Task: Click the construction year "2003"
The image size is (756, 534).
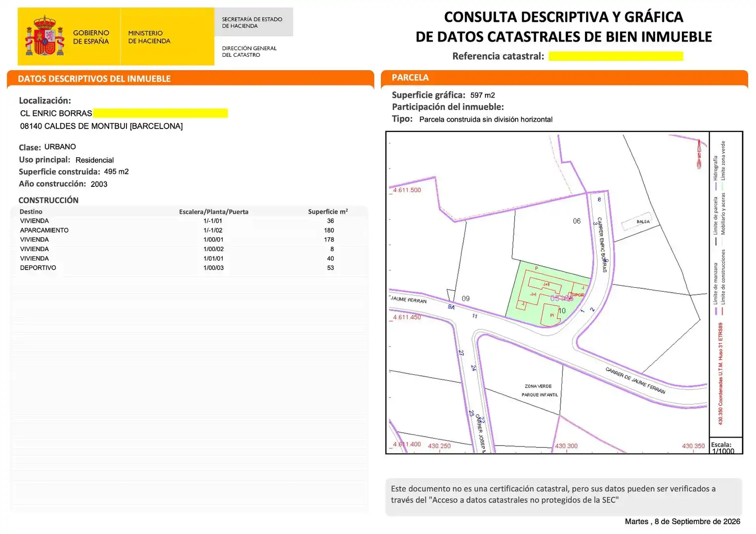Action: (99, 184)
